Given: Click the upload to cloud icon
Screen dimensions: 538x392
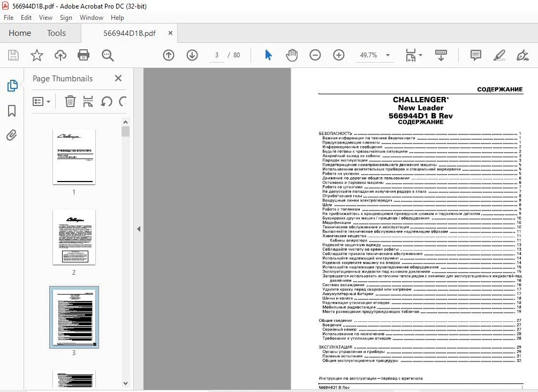Looking at the screenshot, I should click(60, 55).
